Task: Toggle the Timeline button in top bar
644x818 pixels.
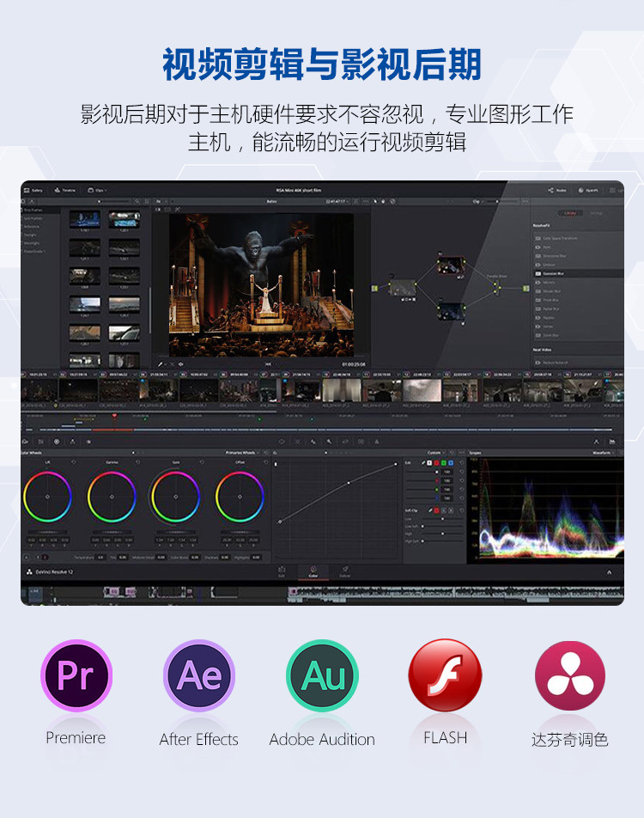Action: (x=65, y=191)
